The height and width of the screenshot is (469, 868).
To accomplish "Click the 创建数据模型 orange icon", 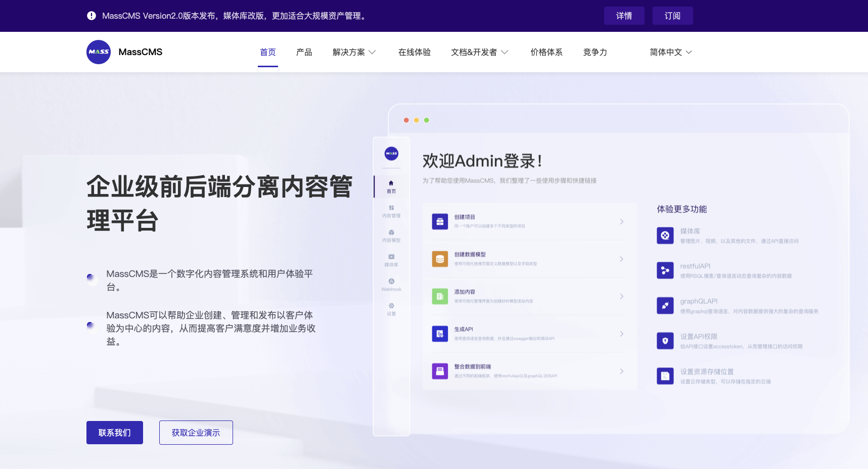I will click(x=440, y=259).
